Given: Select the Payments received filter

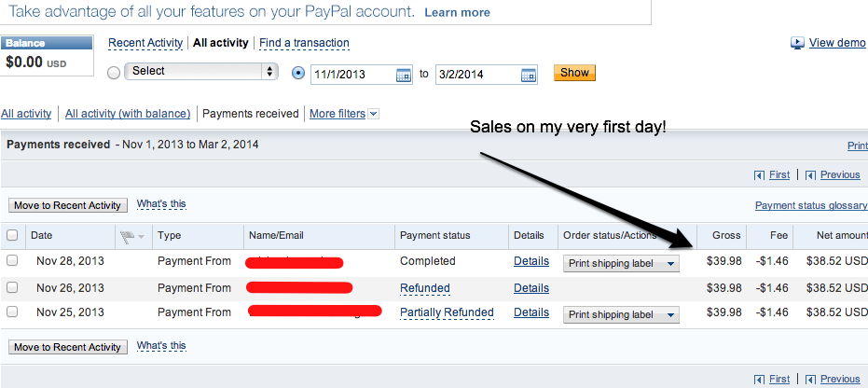Looking at the screenshot, I should pos(251,114).
